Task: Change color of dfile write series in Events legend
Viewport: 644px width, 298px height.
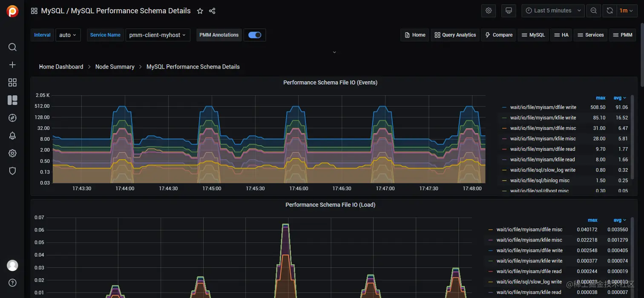Action: 504,108
